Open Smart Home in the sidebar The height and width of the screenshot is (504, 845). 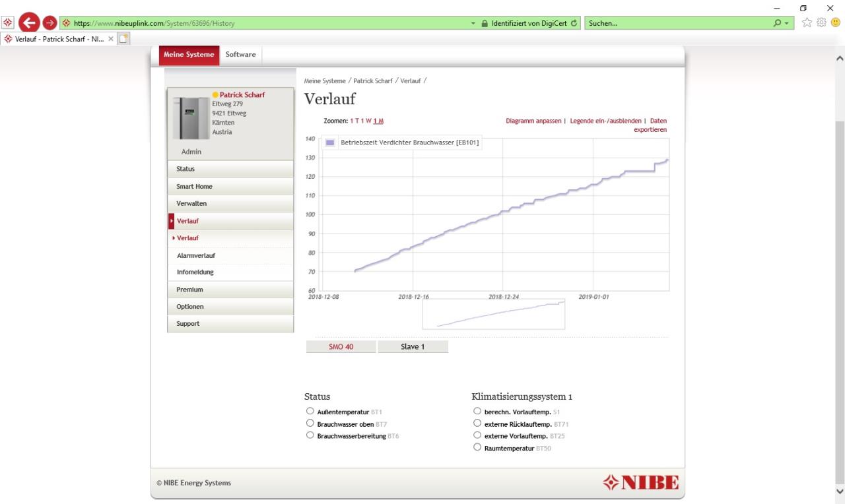(230, 187)
